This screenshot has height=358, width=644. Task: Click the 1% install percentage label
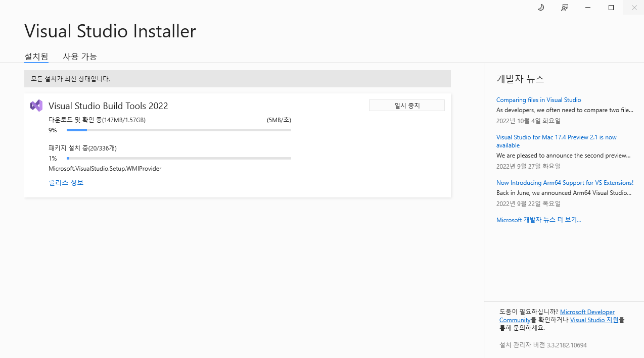pos(53,159)
